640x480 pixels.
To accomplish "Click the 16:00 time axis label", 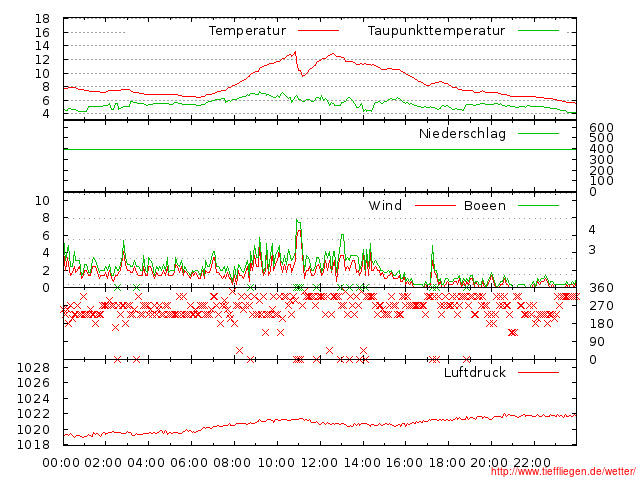I will pos(404,463).
